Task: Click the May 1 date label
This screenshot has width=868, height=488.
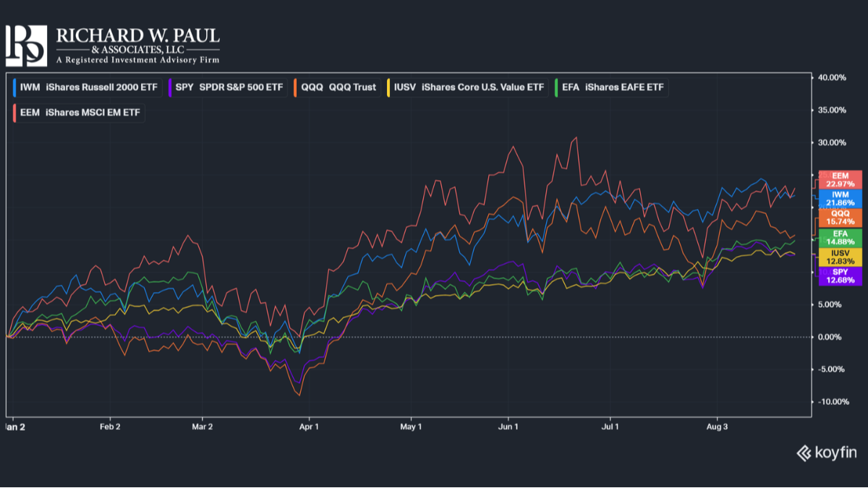Action: pos(410,427)
